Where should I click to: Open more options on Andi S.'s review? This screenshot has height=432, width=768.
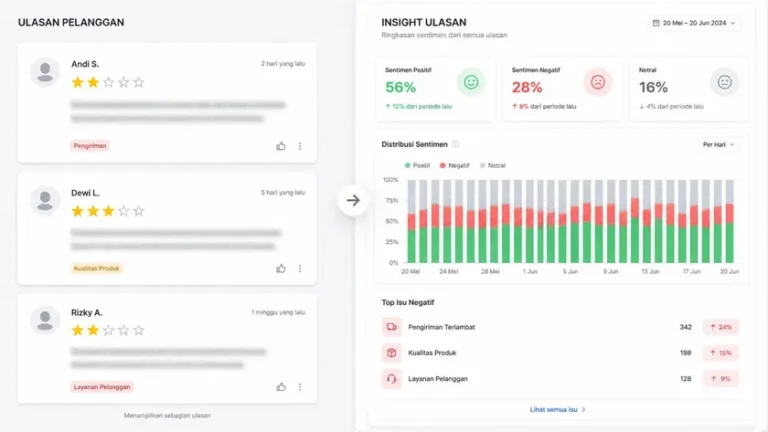(300, 146)
